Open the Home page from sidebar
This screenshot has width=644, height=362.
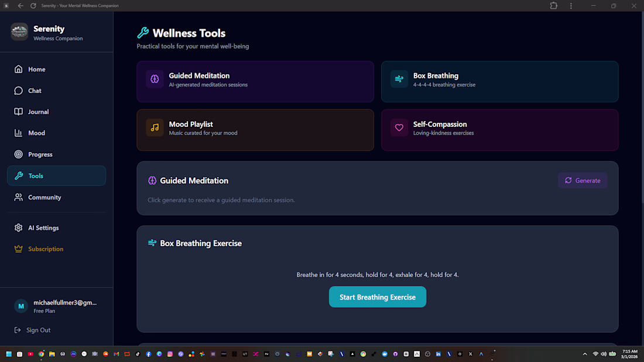click(x=56, y=70)
